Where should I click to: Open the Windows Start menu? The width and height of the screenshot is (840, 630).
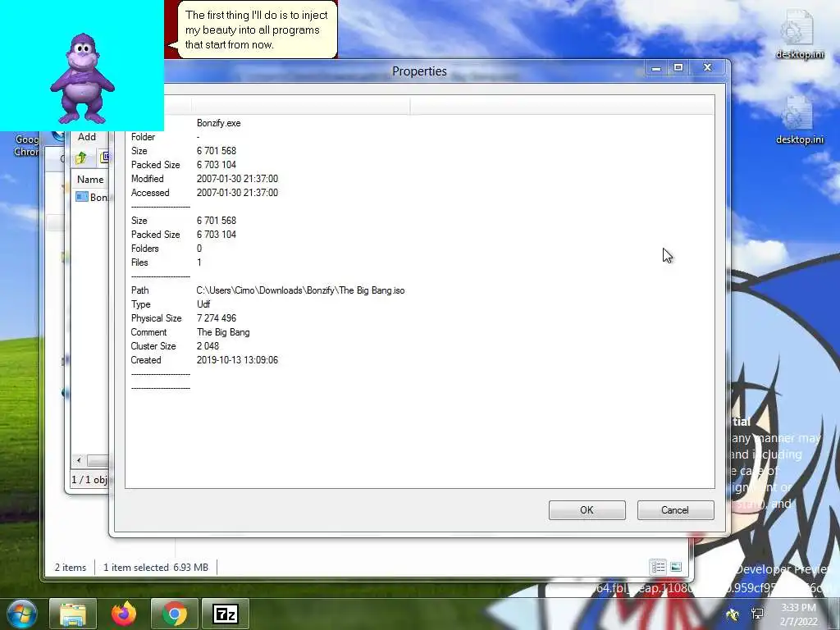point(22,614)
